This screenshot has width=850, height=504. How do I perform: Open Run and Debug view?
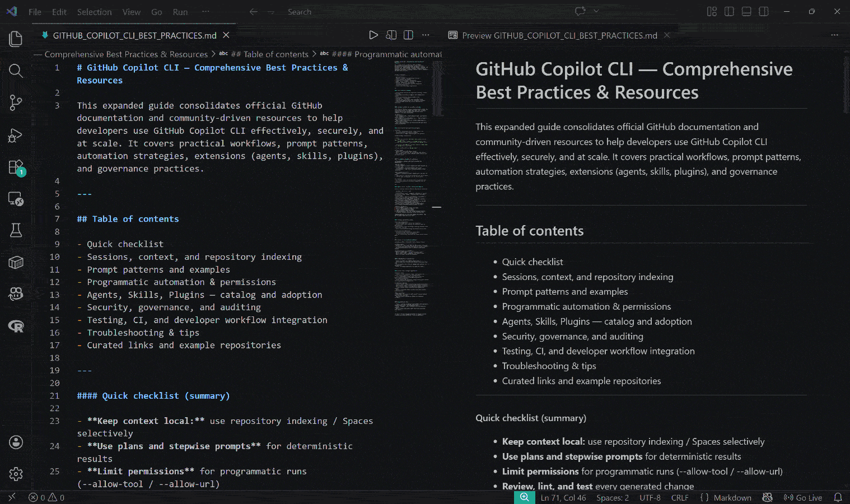16,135
